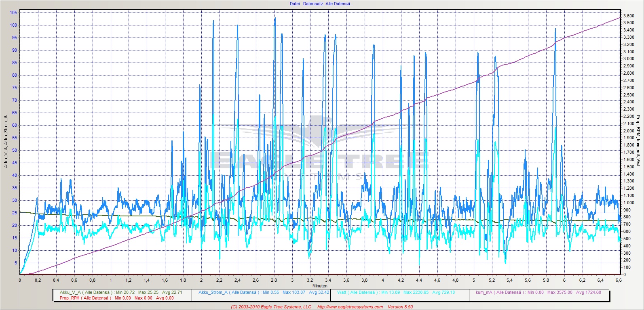The width and height of the screenshot is (644, 310).
Task: Click the Version 8.50 text
Action: (x=400, y=307)
